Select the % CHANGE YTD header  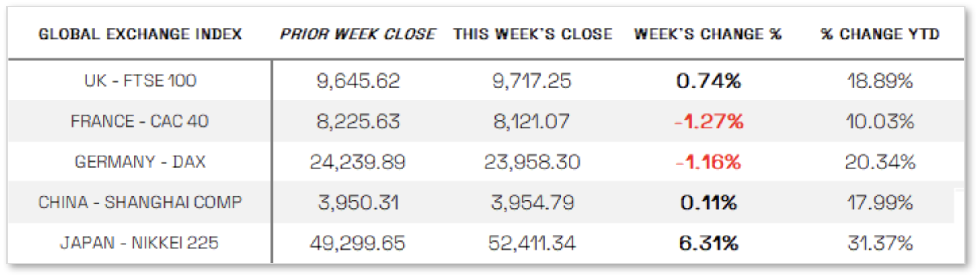pyautogui.click(x=880, y=34)
